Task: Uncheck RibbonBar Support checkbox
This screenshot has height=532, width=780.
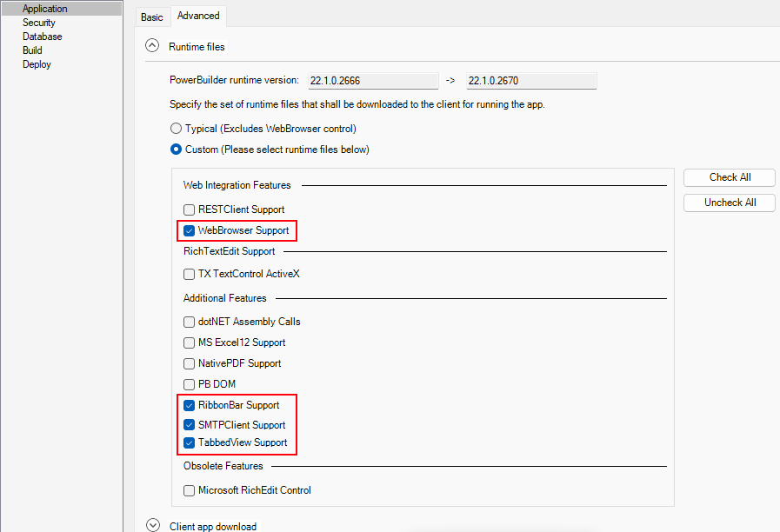Action: pyautogui.click(x=189, y=406)
